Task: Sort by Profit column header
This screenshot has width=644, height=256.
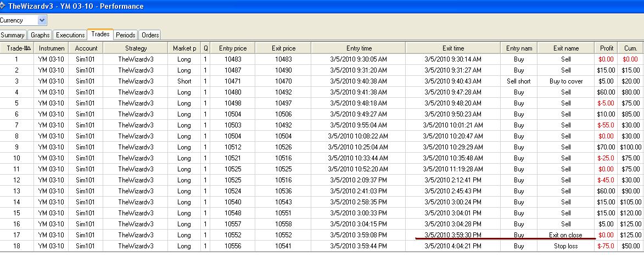Action: (606, 48)
